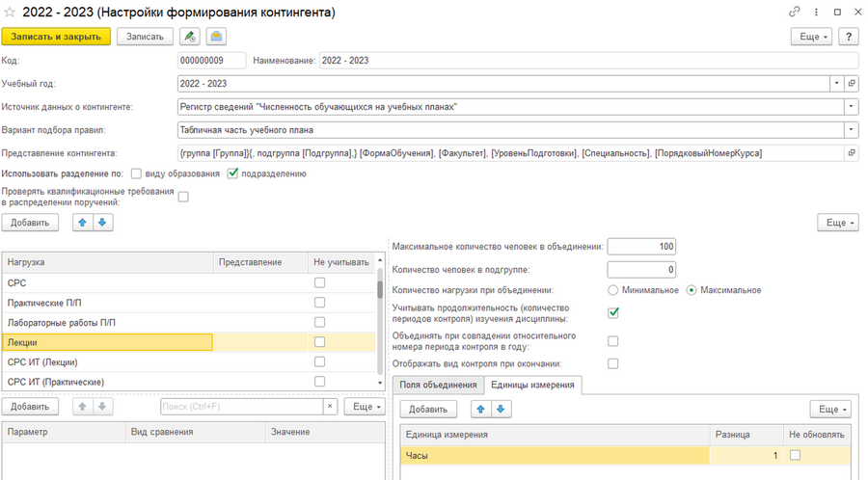
Task: Switch to Поля объединения tab
Action: pyautogui.click(x=438, y=385)
